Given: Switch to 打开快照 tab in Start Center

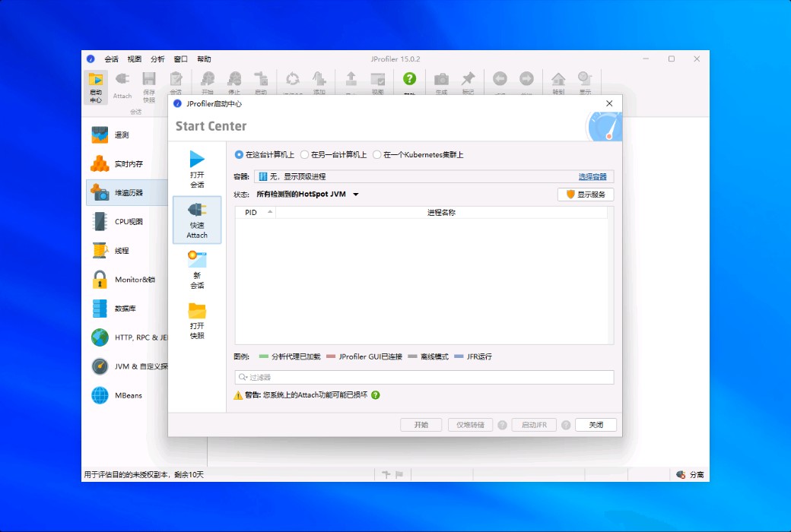Looking at the screenshot, I should pos(197,321).
